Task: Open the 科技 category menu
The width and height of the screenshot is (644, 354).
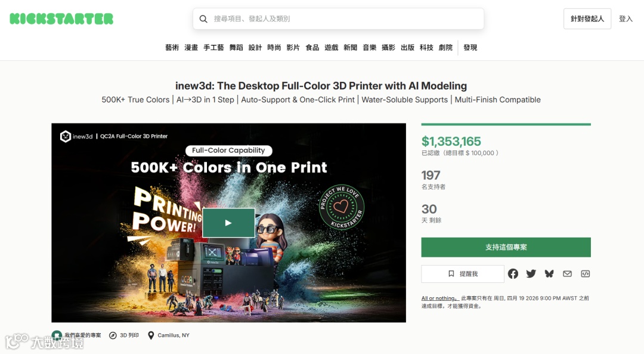Action: click(x=426, y=48)
